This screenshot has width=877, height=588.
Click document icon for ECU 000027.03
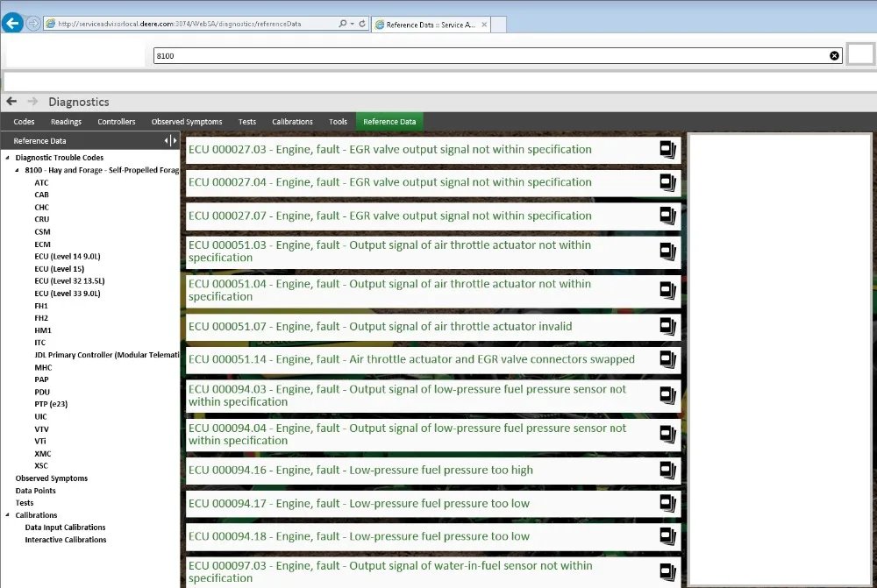667,150
